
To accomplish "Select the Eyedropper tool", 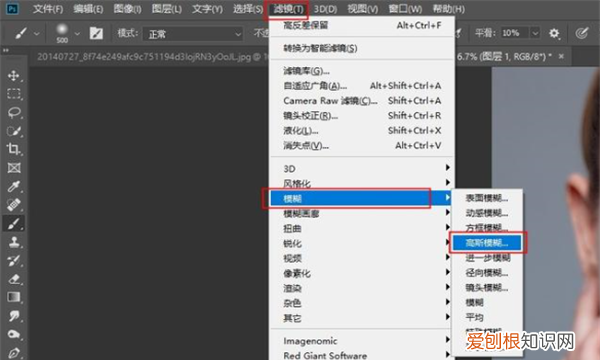I will pos(14,186).
